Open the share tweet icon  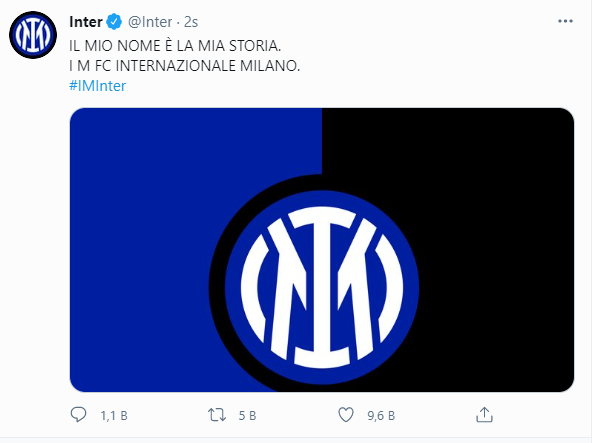pyautogui.click(x=484, y=414)
